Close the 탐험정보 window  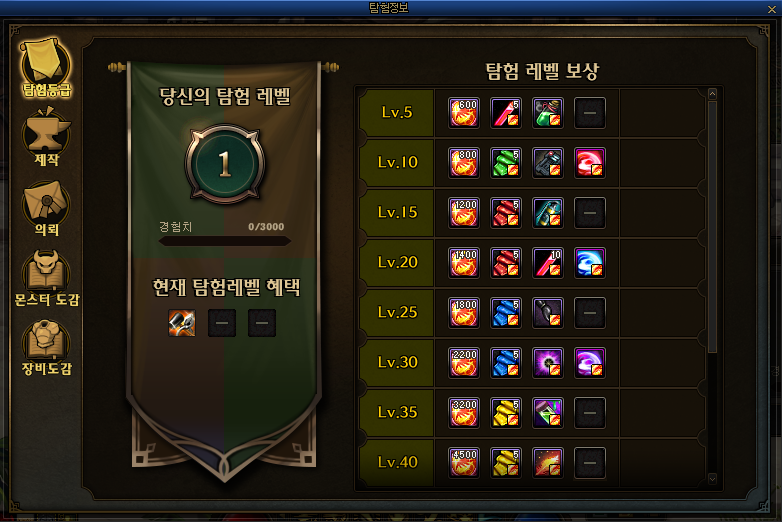(772, 9)
